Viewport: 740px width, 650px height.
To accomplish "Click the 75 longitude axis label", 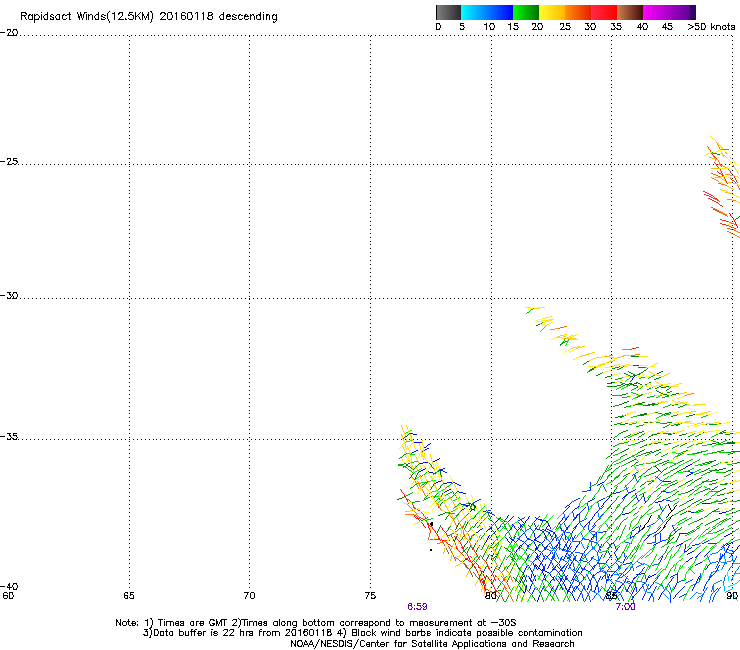I will [x=370, y=596].
